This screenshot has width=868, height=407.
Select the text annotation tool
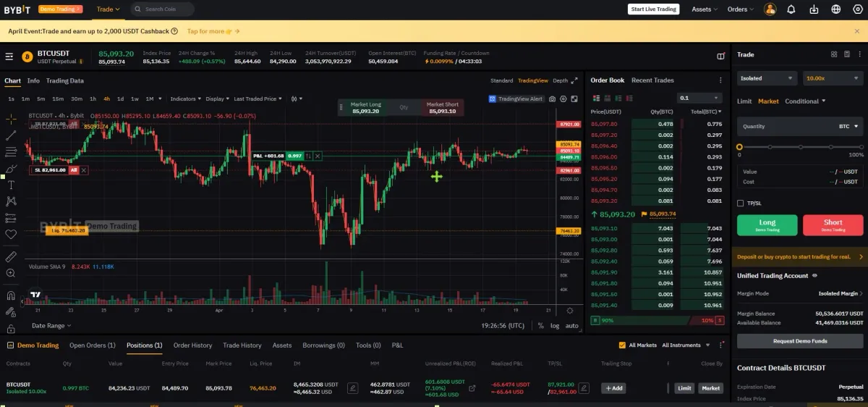coord(11,185)
